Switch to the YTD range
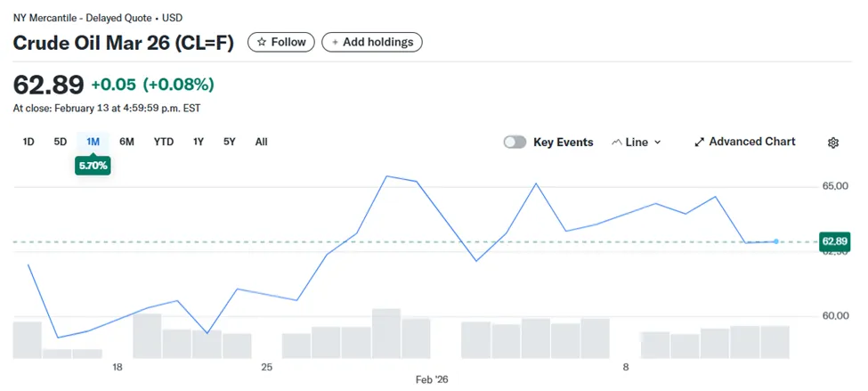This screenshot has height=391, width=868. pyautogui.click(x=164, y=142)
